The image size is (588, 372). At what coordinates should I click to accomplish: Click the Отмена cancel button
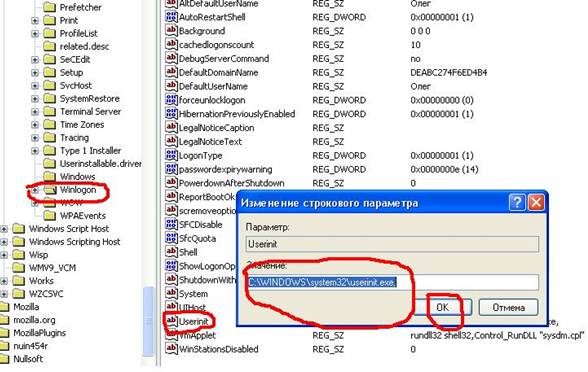[x=508, y=307]
